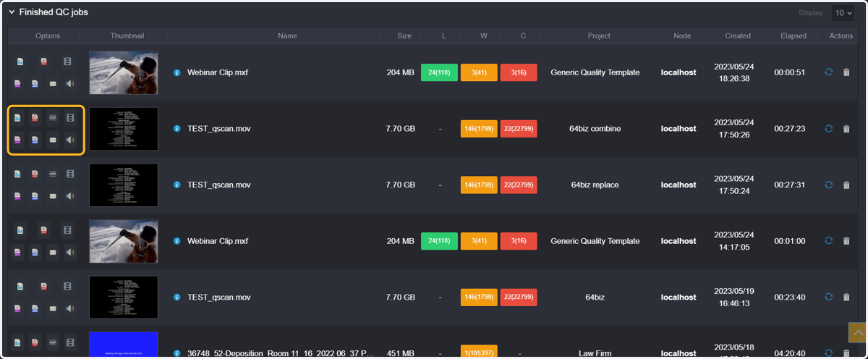Viewport: 868px width, 359px height.
Task: Open blue thumbnail of Law Firm job
Action: pyautogui.click(x=124, y=345)
